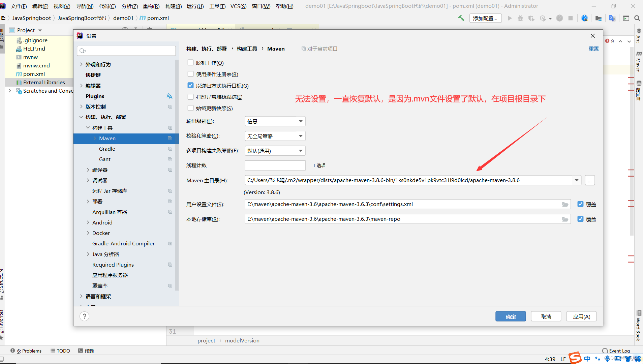
Task: Expand 外观和行为 settings category
Action: click(x=81, y=64)
